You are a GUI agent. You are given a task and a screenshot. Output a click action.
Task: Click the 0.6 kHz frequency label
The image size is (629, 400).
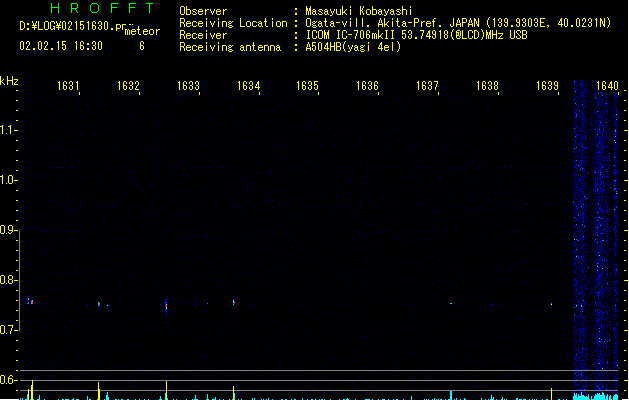point(7,380)
